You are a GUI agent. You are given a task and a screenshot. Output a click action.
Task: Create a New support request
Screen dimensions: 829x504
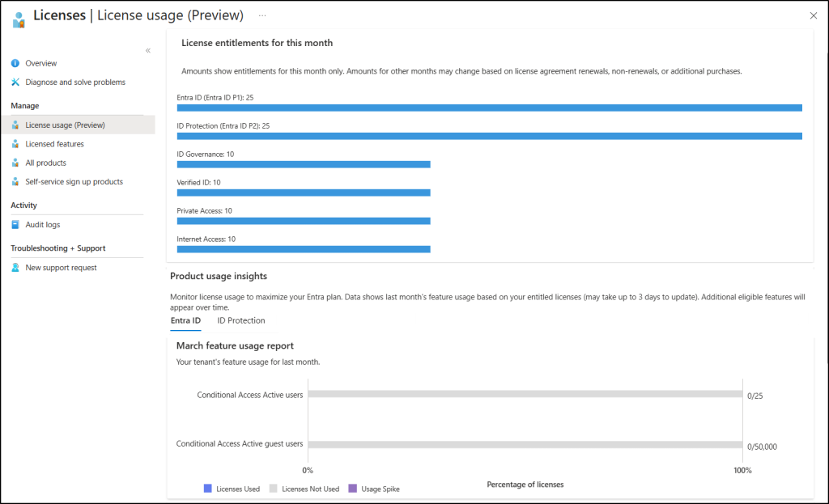coord(61,267)
